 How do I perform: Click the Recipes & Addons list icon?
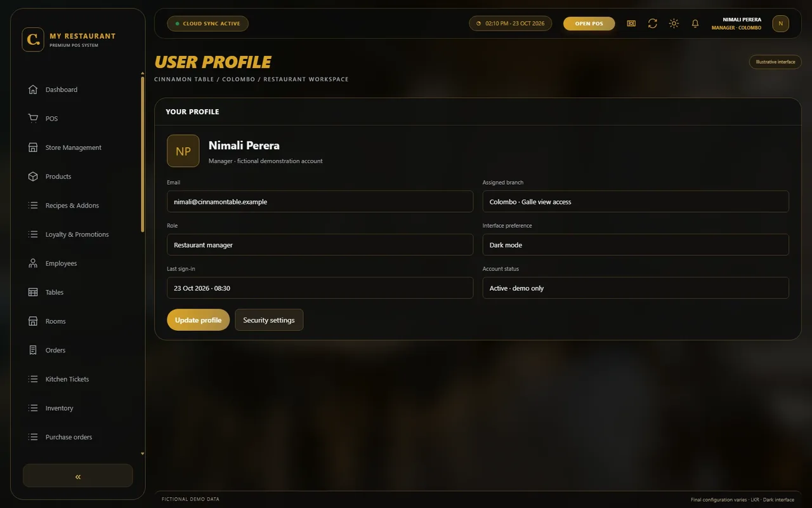coord(33,205)
